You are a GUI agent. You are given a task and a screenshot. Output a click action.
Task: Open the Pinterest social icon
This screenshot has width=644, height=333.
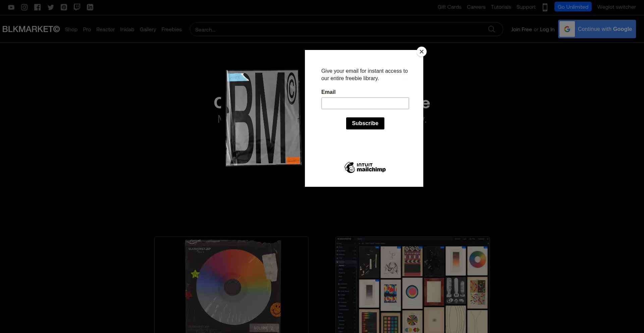click(x=64, y=7)
